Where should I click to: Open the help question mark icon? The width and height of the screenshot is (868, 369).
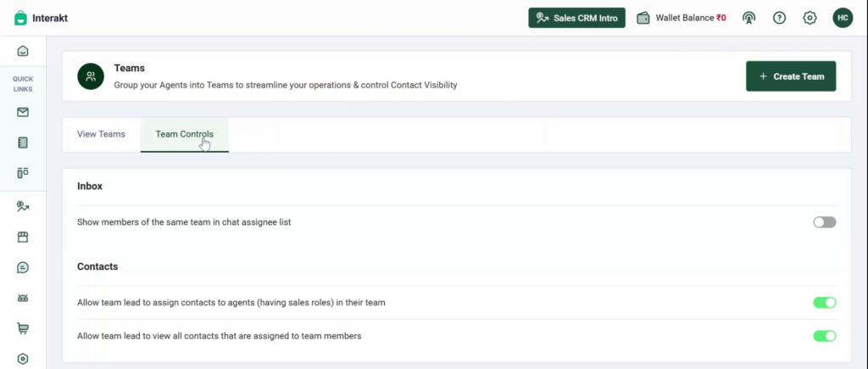pos(780,18)
